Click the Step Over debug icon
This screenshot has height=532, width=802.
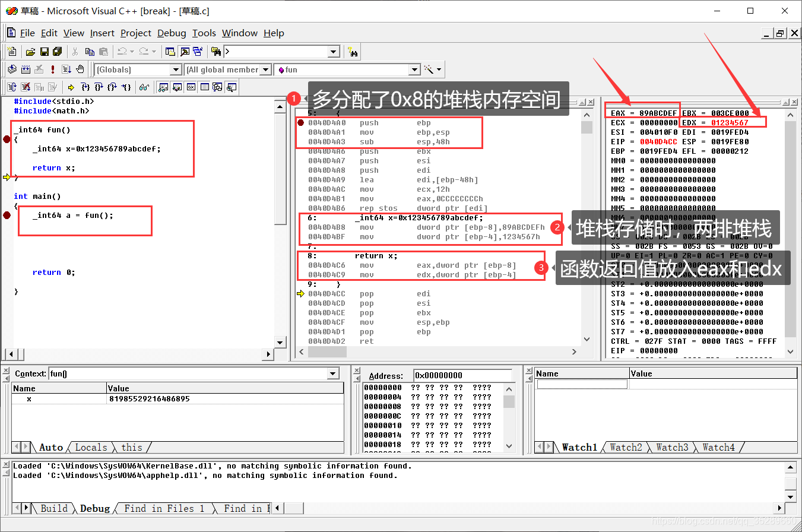tap(99, 87)
